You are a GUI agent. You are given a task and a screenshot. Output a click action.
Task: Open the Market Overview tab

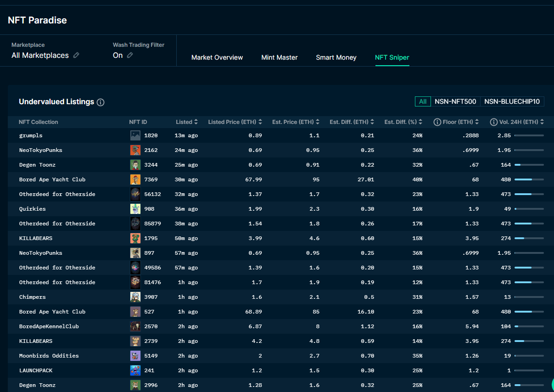tap(217, 57)
